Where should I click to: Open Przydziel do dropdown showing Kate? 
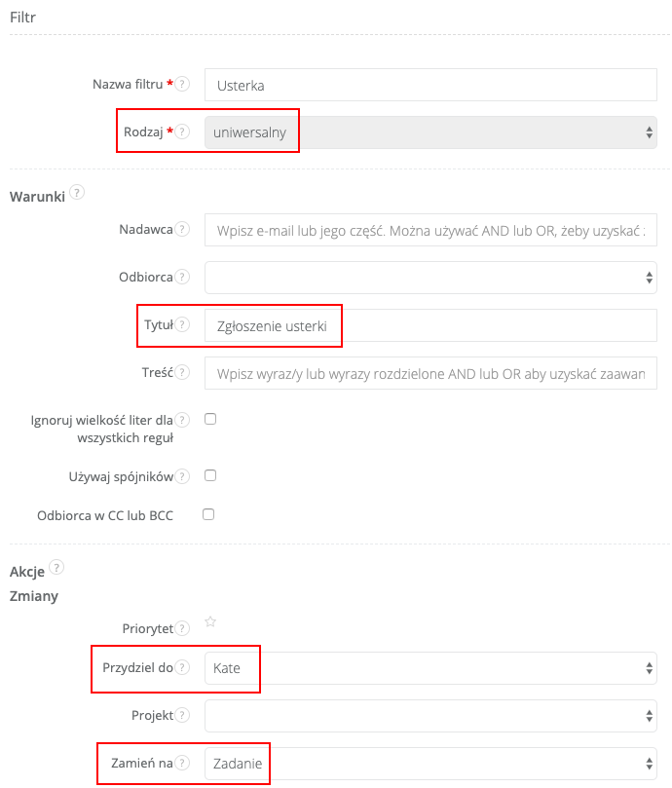430,668
